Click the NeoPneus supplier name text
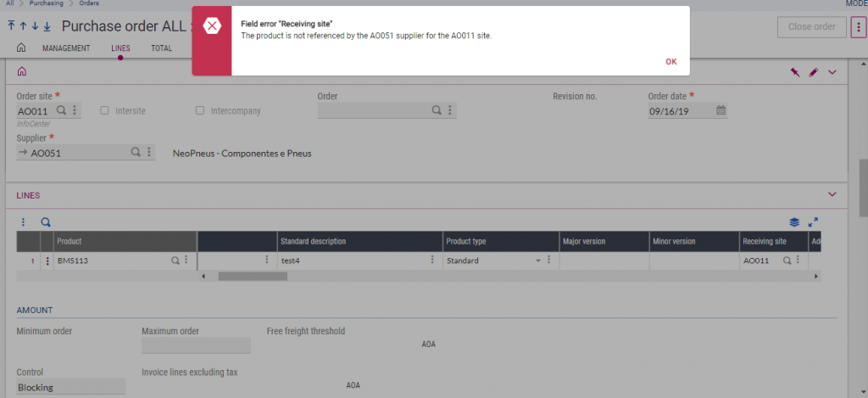 click(x=242, y=154)
